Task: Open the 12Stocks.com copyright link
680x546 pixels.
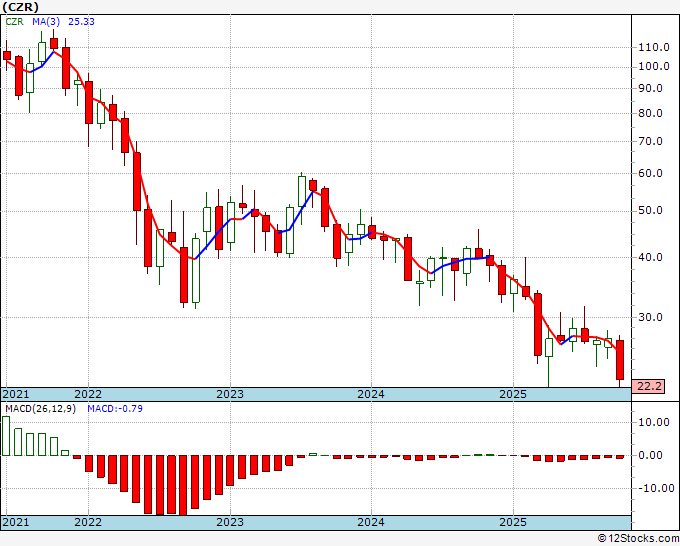Action: (x=638, y=539)
